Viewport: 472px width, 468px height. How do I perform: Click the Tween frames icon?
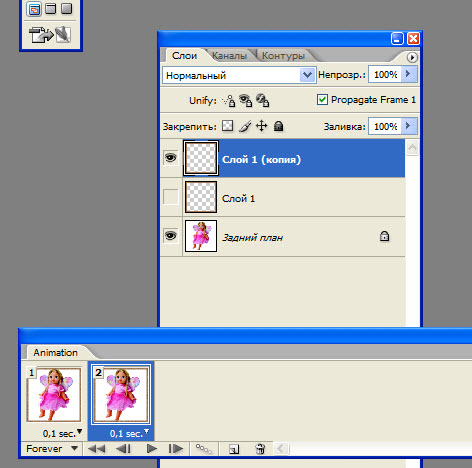[204, 449]
